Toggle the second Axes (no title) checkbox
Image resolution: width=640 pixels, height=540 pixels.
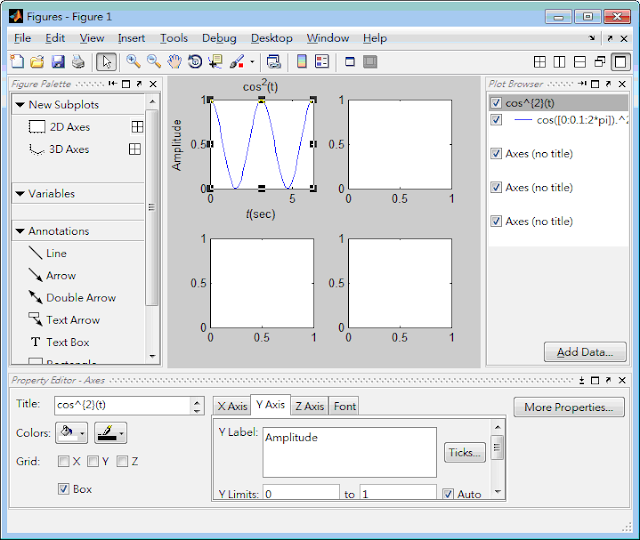(x=496, y=187)
